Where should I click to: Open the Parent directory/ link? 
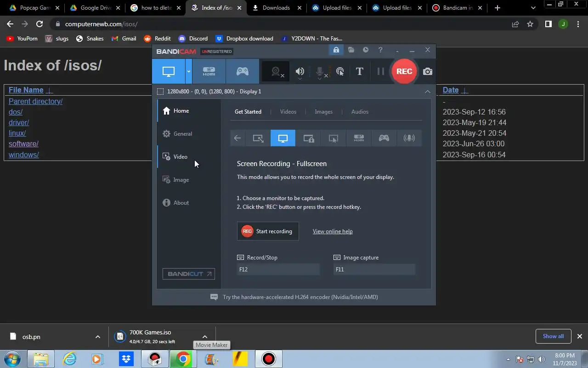(x=35, y=101)
